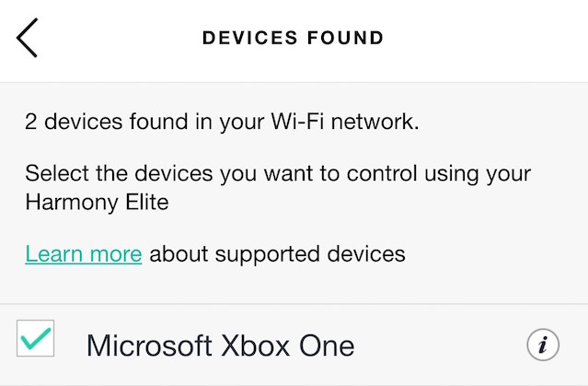Tap the word 'One' in the device name

[327, 345]
